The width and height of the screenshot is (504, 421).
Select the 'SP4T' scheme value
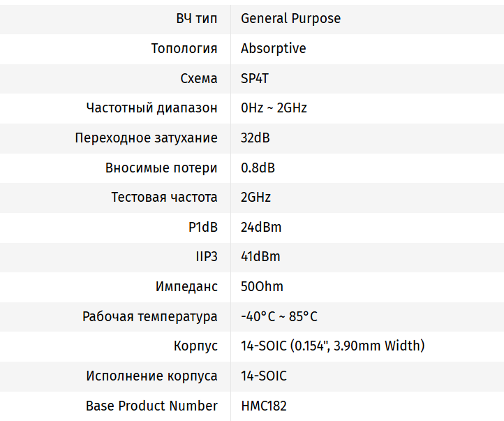255,78
